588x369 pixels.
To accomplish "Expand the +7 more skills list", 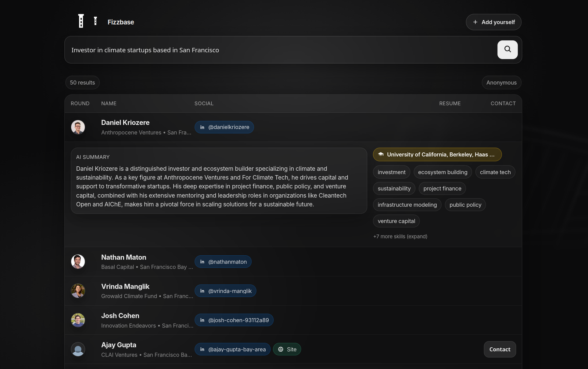I will pyautogui.click(x=400, y=237).
